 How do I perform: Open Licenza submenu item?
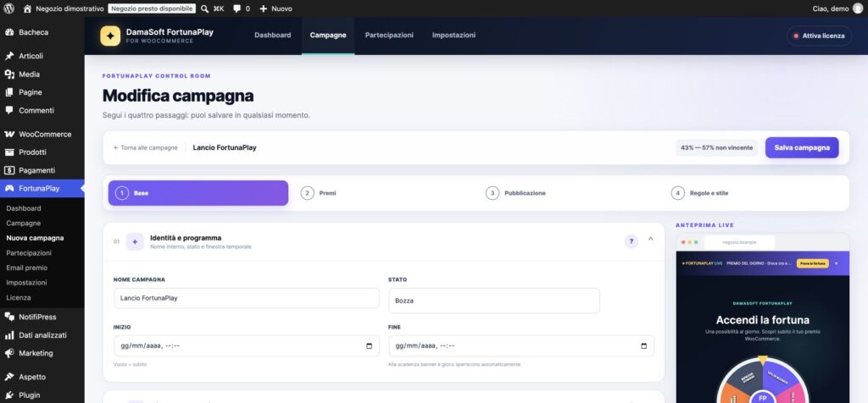pos(19,297)
